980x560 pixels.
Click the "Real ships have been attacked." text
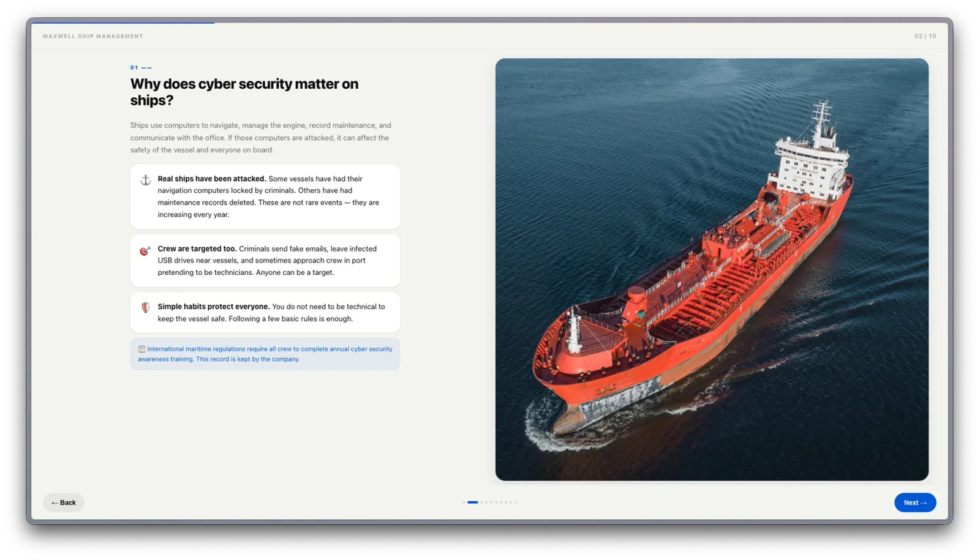(212, 179)
